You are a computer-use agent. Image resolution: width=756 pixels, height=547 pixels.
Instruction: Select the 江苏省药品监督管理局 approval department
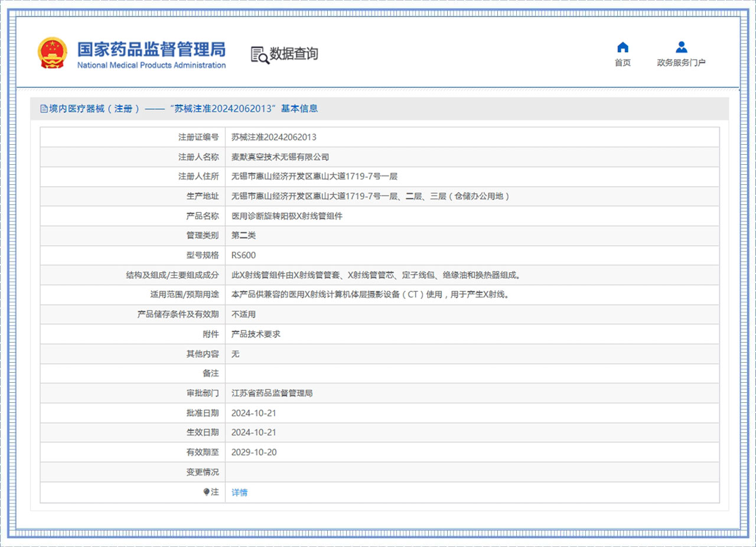[x=272, y=393]
